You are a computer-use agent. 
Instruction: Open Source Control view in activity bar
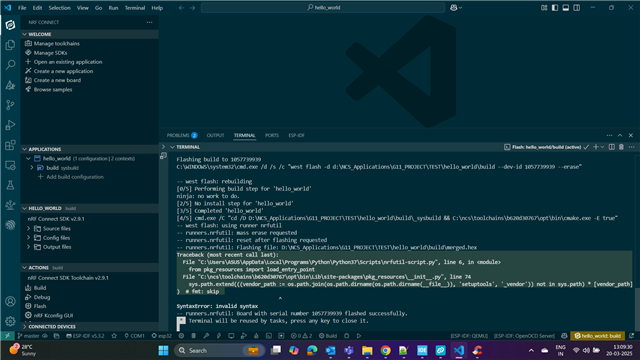pyautogui.click(x=10, y=105)
